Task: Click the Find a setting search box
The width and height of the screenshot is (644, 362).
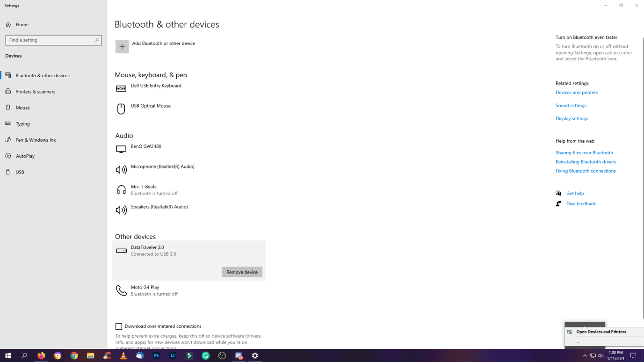Action: coord(53,40)
